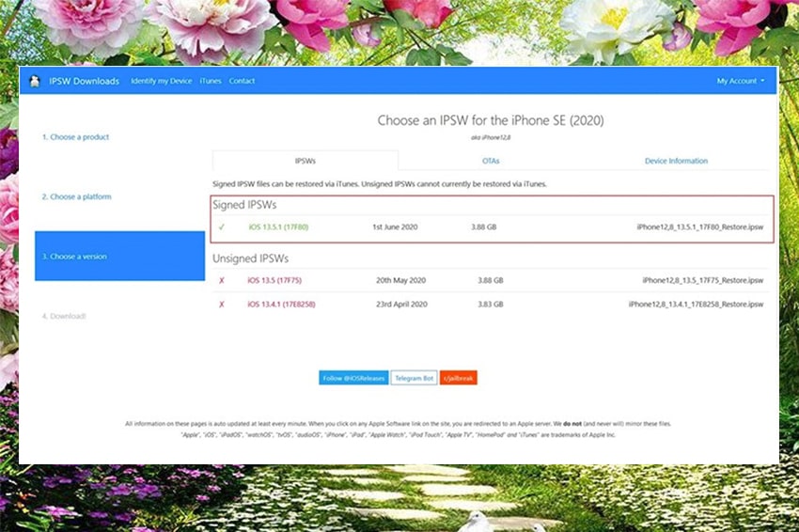799x532 pixels.
Task: Open Identify my Device page
Action: (x=161, y=81)
